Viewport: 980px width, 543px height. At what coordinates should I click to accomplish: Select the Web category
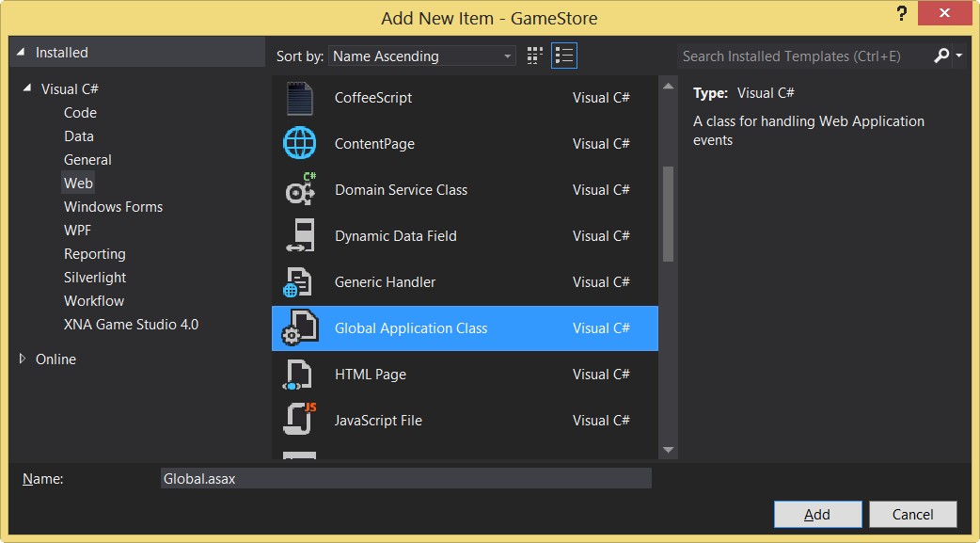point(78,184)
